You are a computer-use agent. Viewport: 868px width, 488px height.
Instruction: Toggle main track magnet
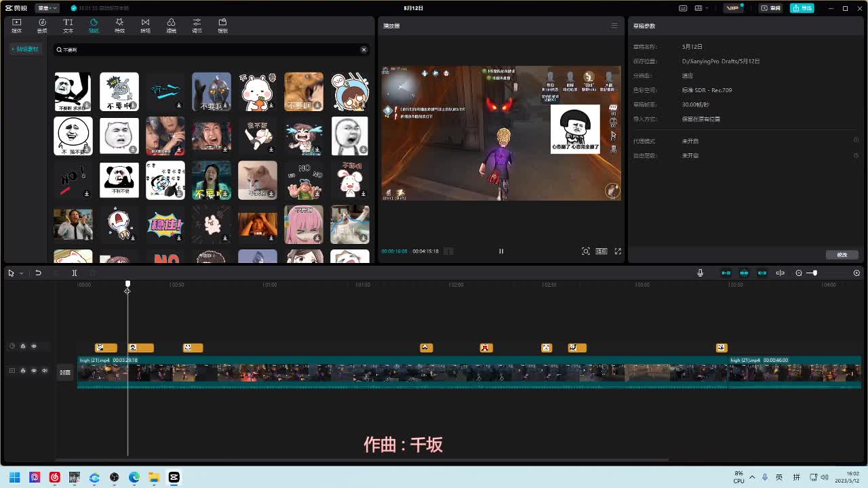click(x=726, y=273)
